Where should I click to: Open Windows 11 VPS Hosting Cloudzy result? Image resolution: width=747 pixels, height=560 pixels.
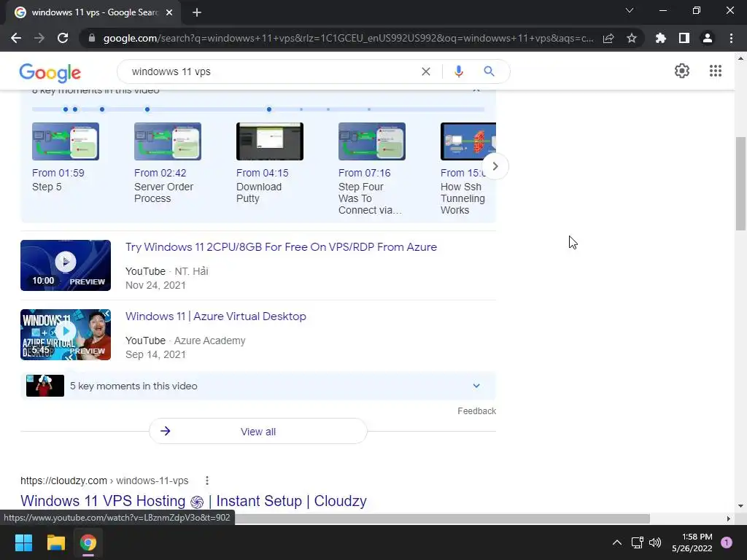(193, 501)
